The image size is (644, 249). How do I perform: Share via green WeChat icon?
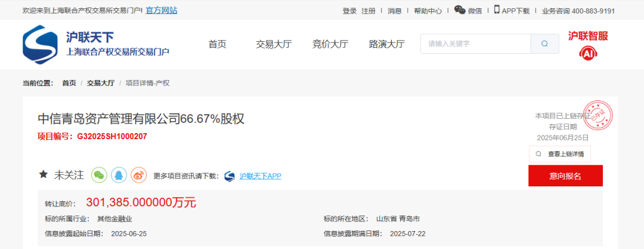[x=98, y=176]
